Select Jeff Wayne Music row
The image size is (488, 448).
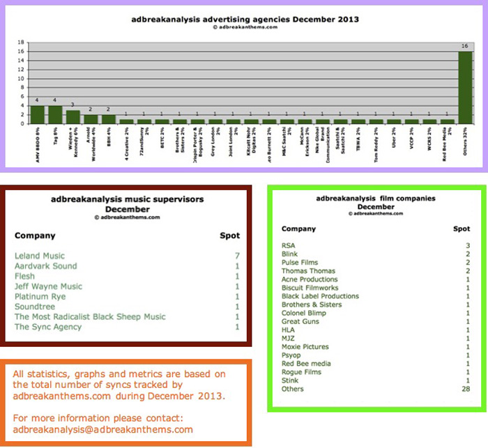pos(127,286)
